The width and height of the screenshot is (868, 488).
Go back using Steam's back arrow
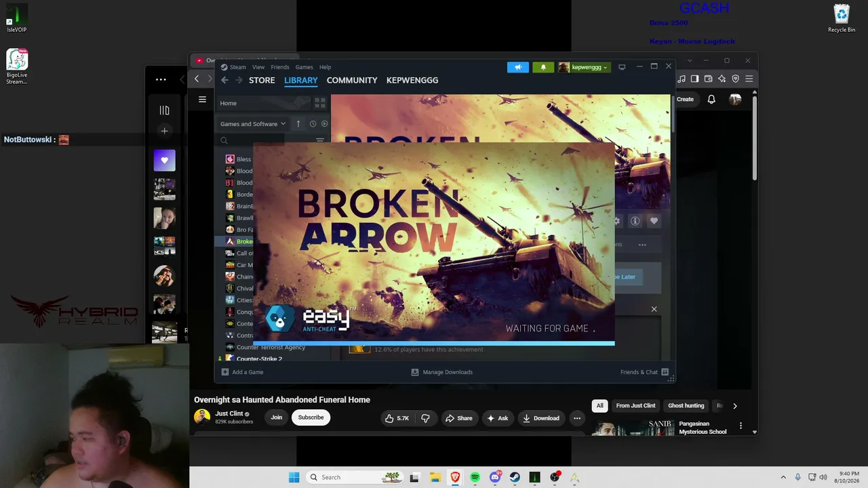click(x=225, y=80)
